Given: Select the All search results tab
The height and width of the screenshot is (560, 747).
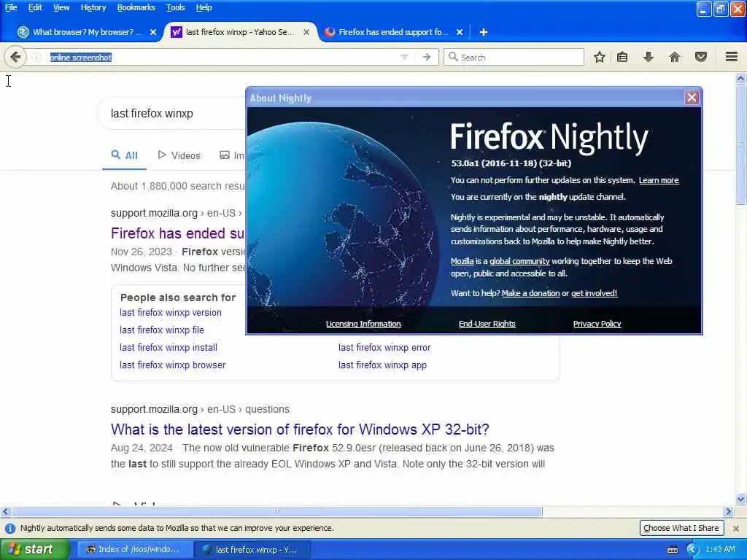Looking at the screenshot, I should click(x=124, y=155).
